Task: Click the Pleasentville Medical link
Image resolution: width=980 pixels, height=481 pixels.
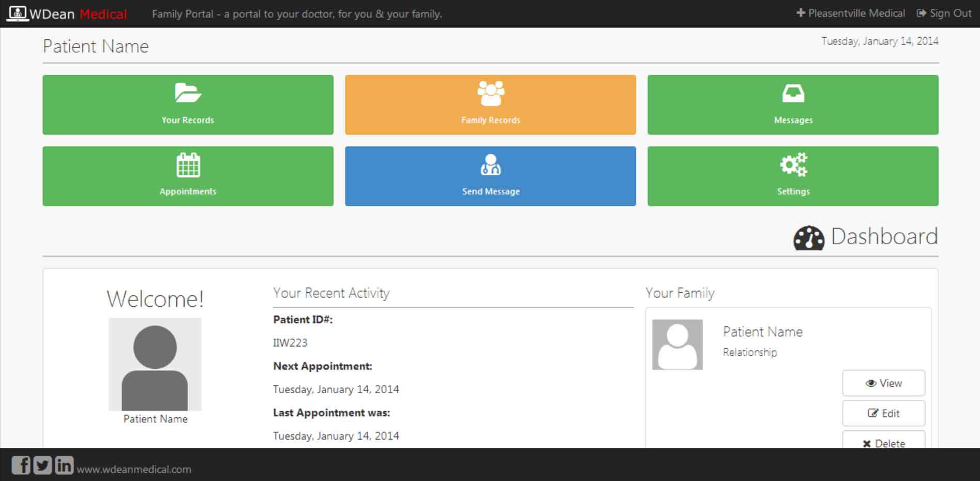Action: point(851,13)
